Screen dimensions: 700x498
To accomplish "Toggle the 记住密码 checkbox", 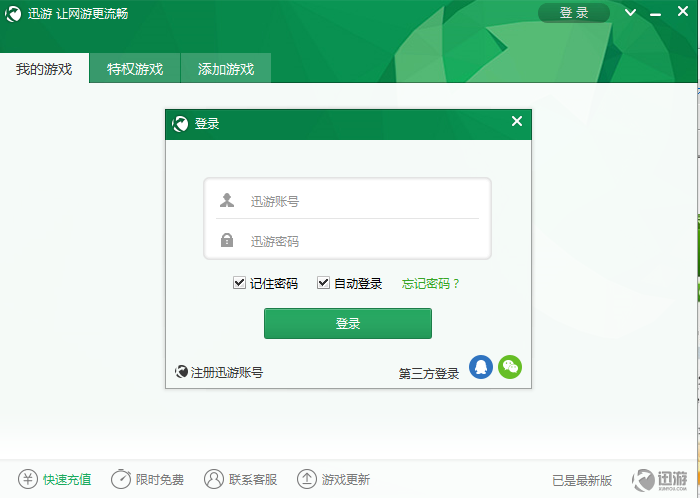I will point(240,283).
